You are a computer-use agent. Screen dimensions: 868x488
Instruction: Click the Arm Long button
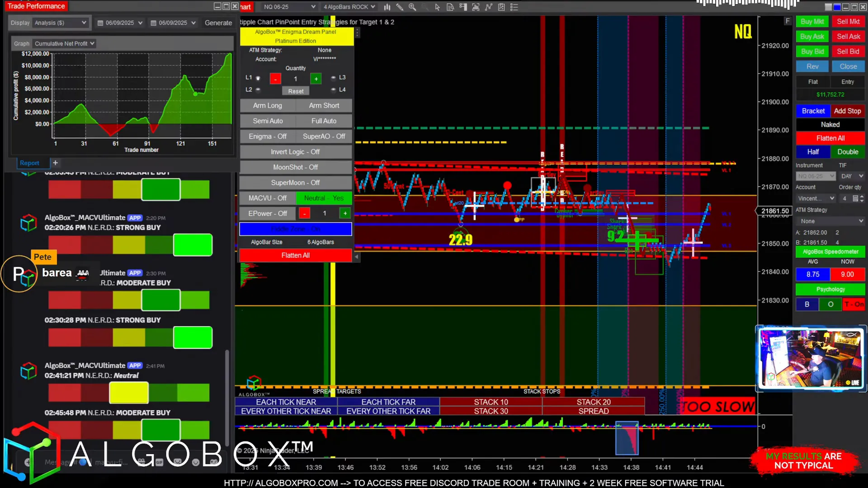click(x=268, y=105)
